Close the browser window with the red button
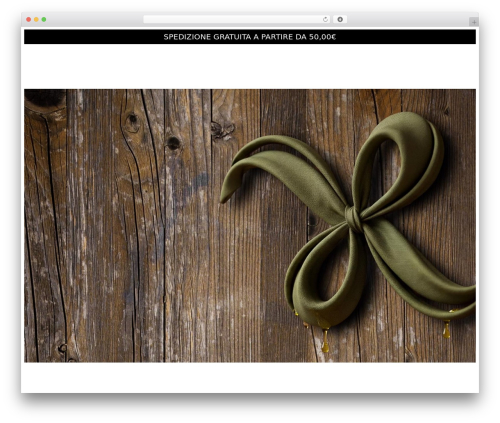Viewport: 500px width, 423px height. point(29,19)
